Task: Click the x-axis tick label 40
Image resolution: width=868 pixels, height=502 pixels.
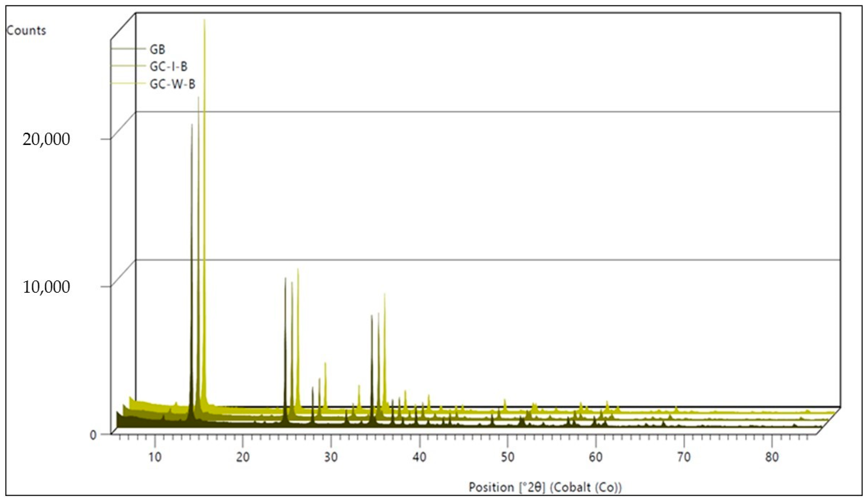Action: [419, 457]
